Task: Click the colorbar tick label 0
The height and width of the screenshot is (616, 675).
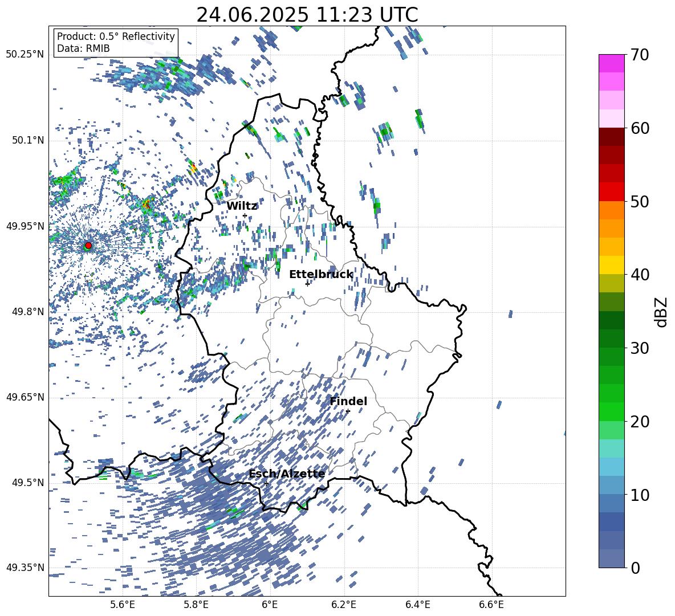Action: tap(635, 568)
